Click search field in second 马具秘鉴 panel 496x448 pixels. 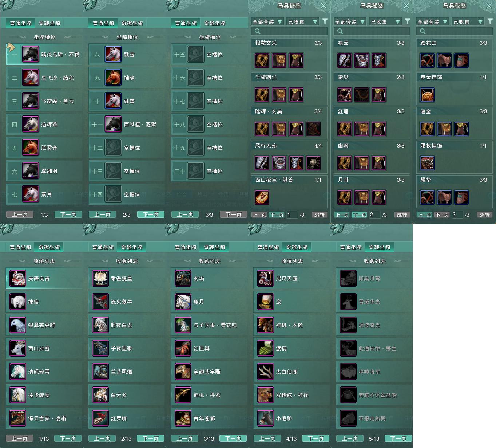(x=372, y=31)
